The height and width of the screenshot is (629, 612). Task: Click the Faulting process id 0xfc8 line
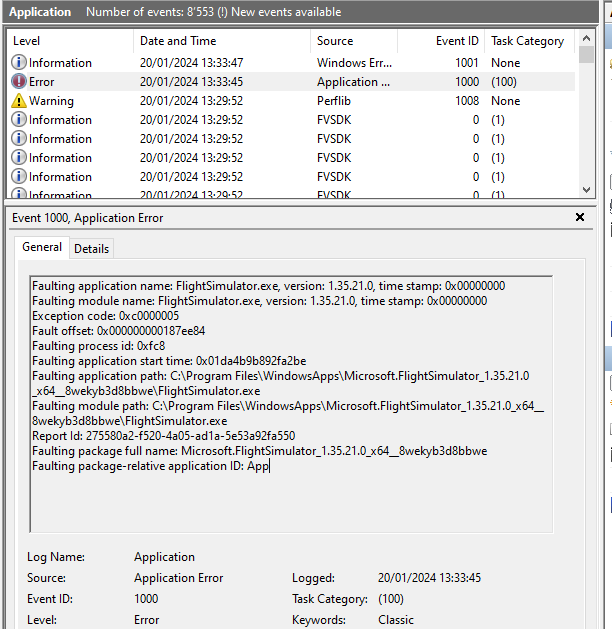(99, 346)
